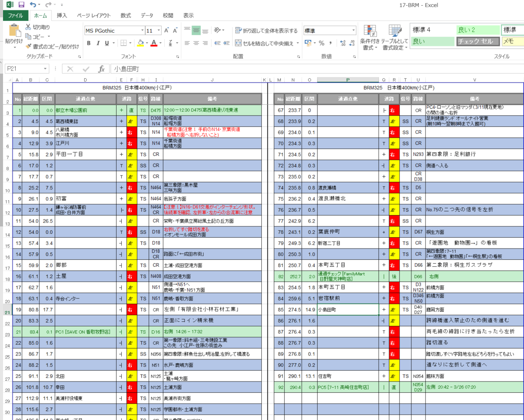Open the fill color dropdown arrow
Image resolution: width=524 pixels, height=420 pixels.
pos(146,43)
